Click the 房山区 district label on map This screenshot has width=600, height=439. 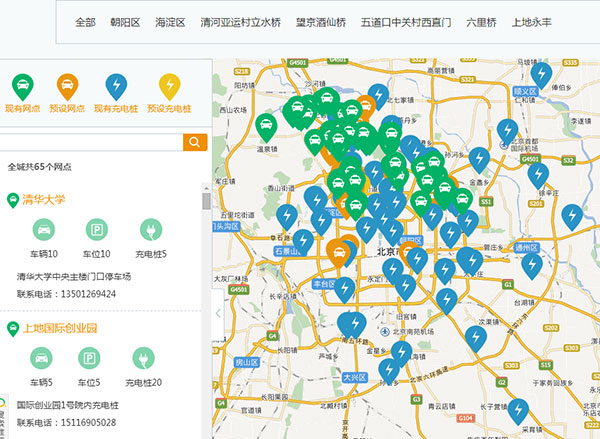point(246,362)
